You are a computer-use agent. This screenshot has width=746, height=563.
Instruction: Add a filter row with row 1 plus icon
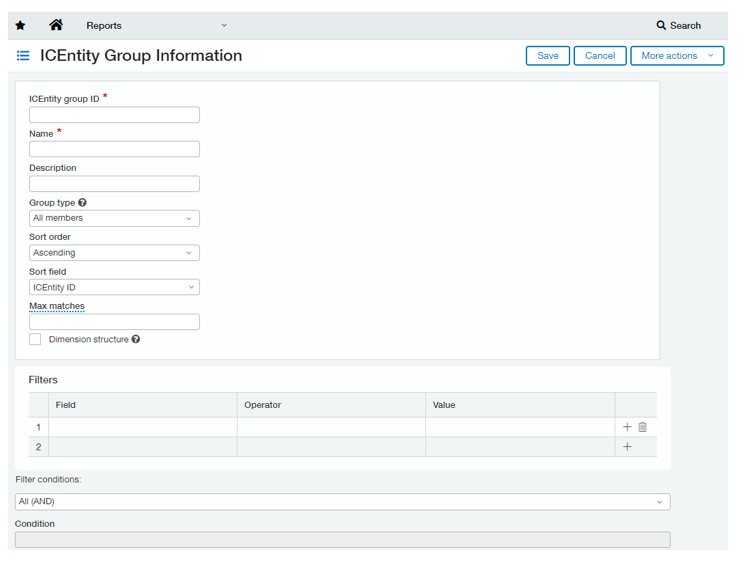[627, 427]
